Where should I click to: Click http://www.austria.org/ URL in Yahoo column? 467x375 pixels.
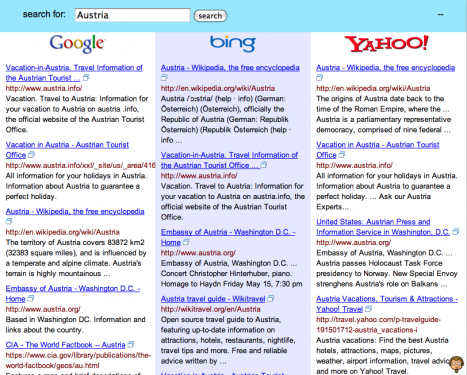pos(353,242)
